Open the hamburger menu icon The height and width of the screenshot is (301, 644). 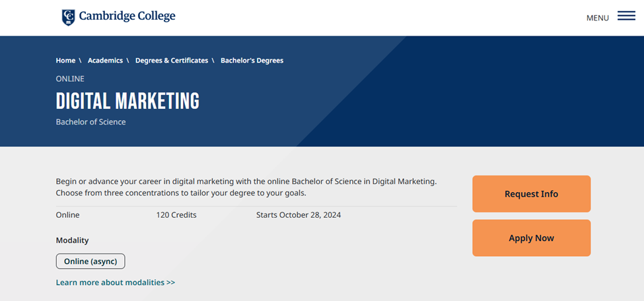pyautogui.click(x=626, y=17)
